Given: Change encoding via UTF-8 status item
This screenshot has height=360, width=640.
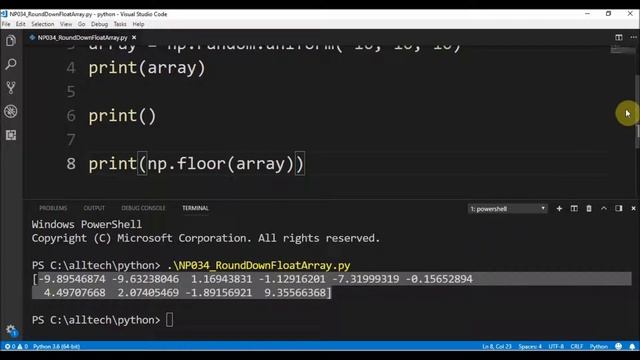Looking at the screenshot, I should (556, 347).
